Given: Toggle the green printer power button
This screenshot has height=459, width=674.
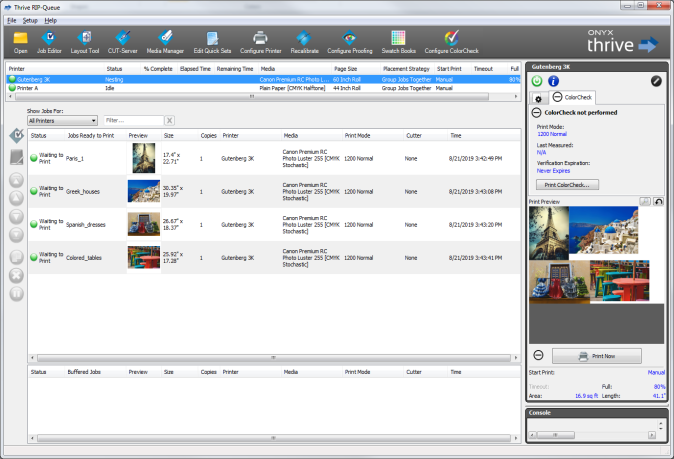Looking at the screenshot, I should [538, 81].
